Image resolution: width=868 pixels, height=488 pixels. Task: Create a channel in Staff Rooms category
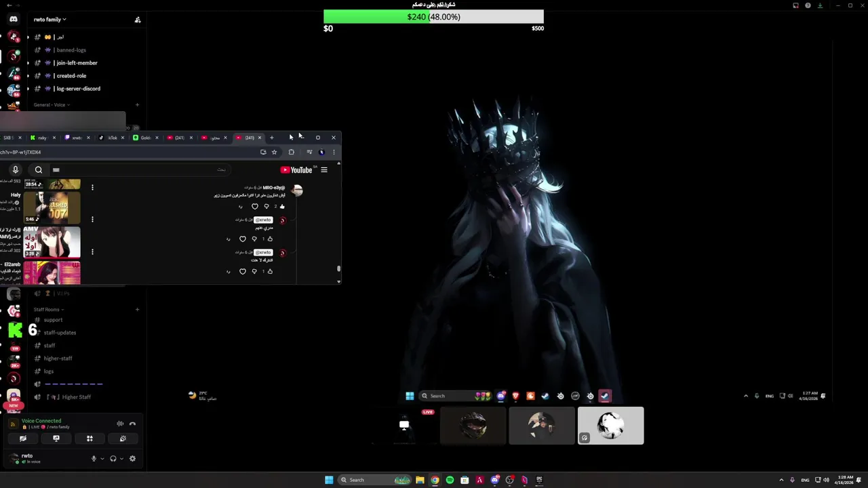[x=138, y=310]
